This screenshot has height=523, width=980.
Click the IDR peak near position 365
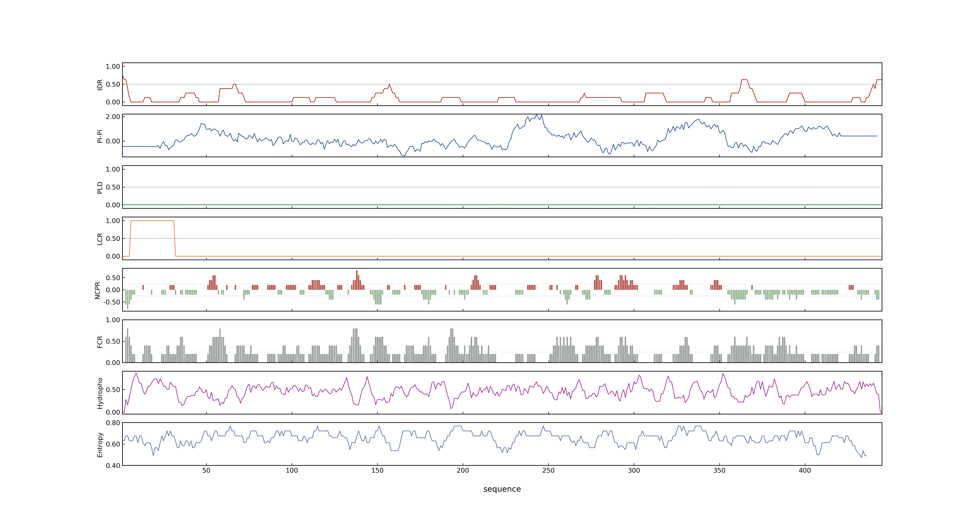coord(744,80)
